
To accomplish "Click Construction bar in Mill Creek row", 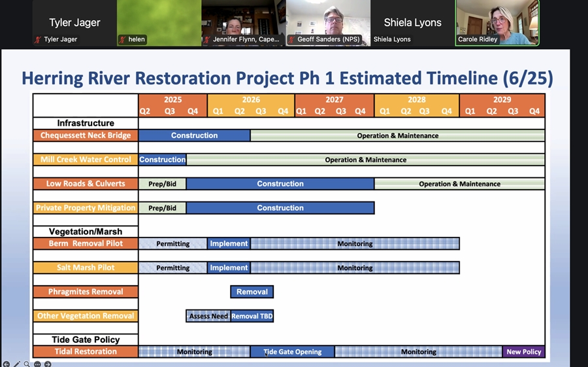I will (163, 160).
